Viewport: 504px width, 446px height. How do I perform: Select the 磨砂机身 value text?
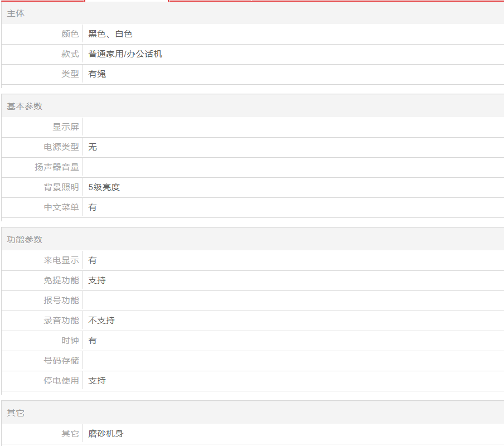coord(106,434)
